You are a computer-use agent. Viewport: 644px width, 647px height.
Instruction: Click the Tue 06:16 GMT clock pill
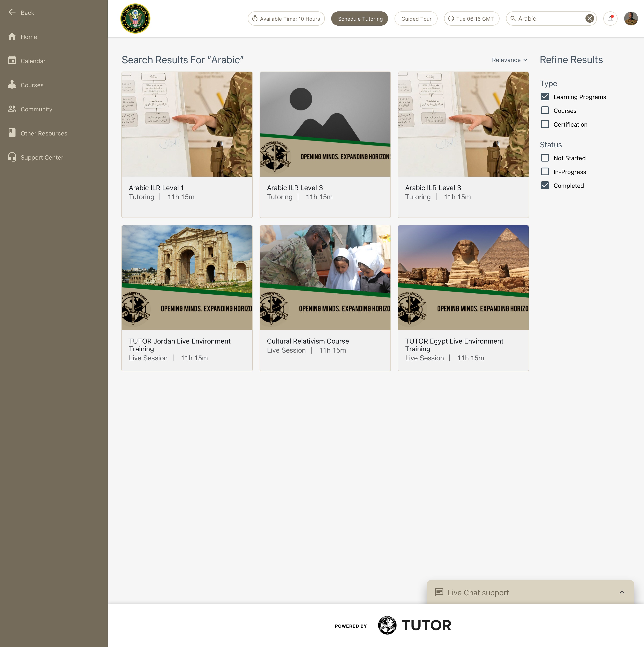[471, 19]
